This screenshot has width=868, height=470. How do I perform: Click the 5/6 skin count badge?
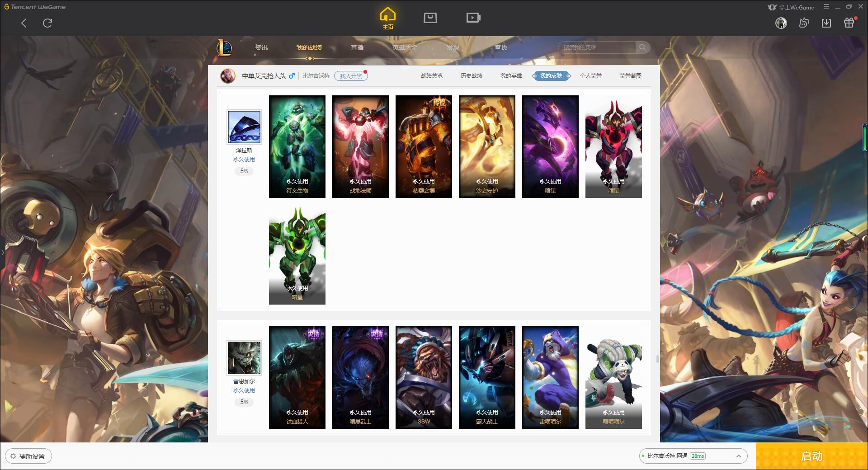(244, 402)
